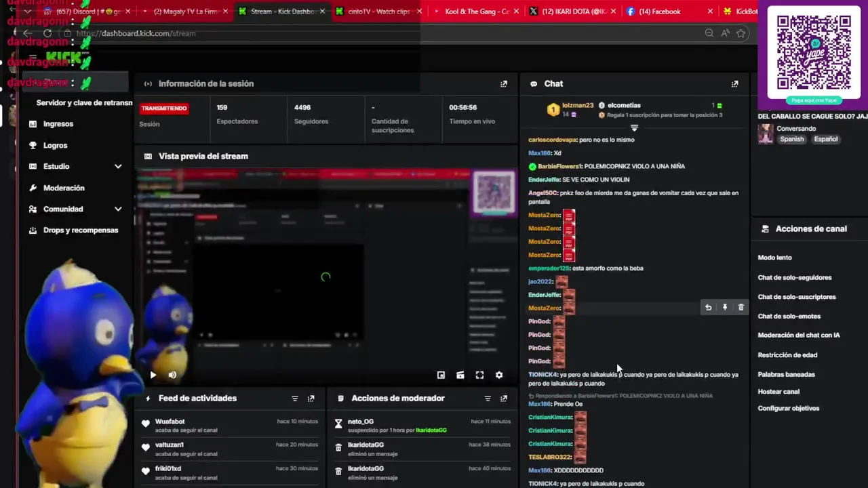Expand the Estudio menu chevron

pos(118,167)
